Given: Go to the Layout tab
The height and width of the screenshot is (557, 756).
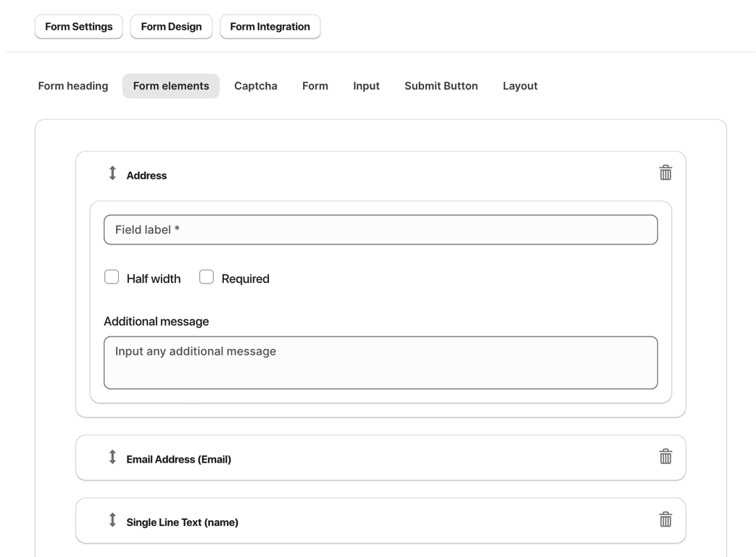Looking at the screenshot, I should tap(520, 86).
